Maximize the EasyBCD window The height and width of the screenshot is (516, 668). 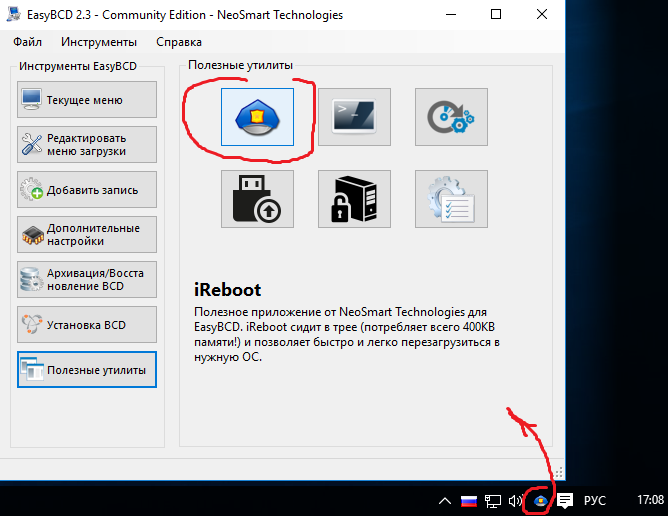point(496,14)
